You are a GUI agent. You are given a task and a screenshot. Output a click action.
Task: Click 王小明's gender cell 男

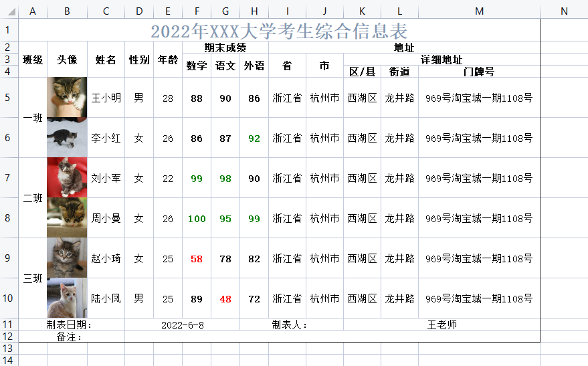click(139, 98)
